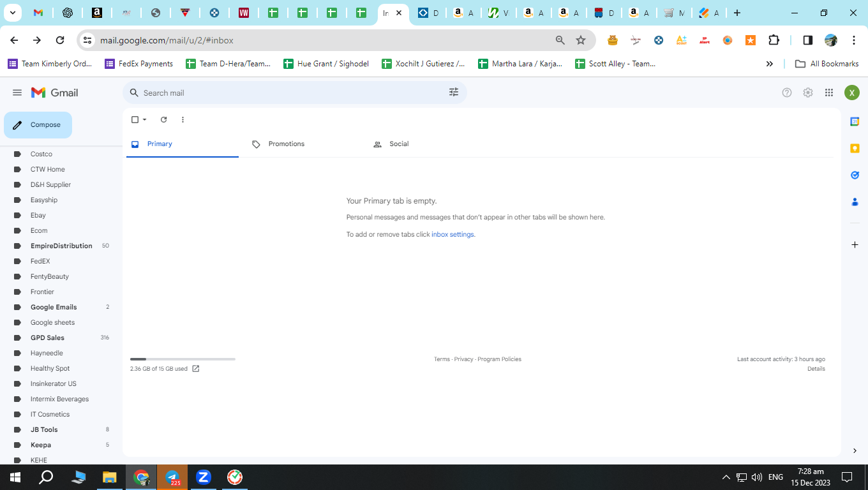
Task: Open the Google account avatar X
Action: tap(852, 93)
